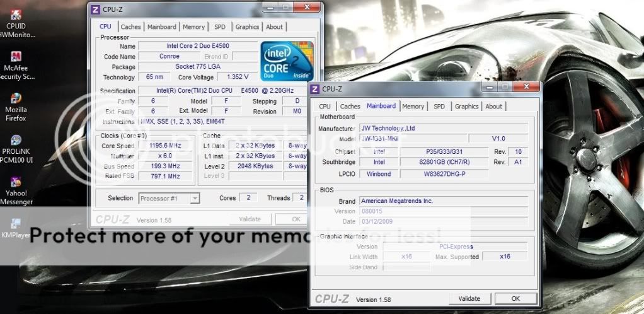Image resolution: width=644 pixels, height=314 pixels.
Task: Click the Chipset Rev. value 10
Action: tap(518, 152)
